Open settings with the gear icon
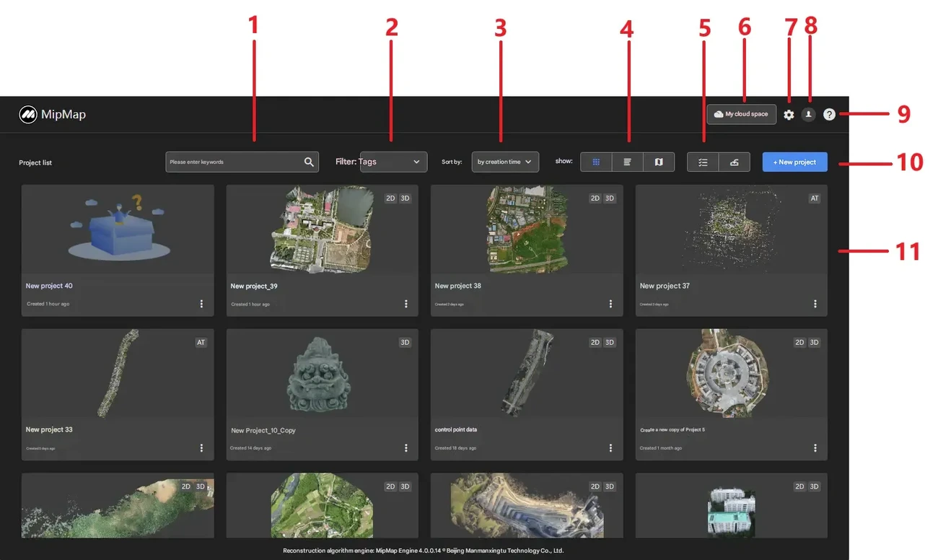Screen dimensions: 938x560 coord(789,115)
